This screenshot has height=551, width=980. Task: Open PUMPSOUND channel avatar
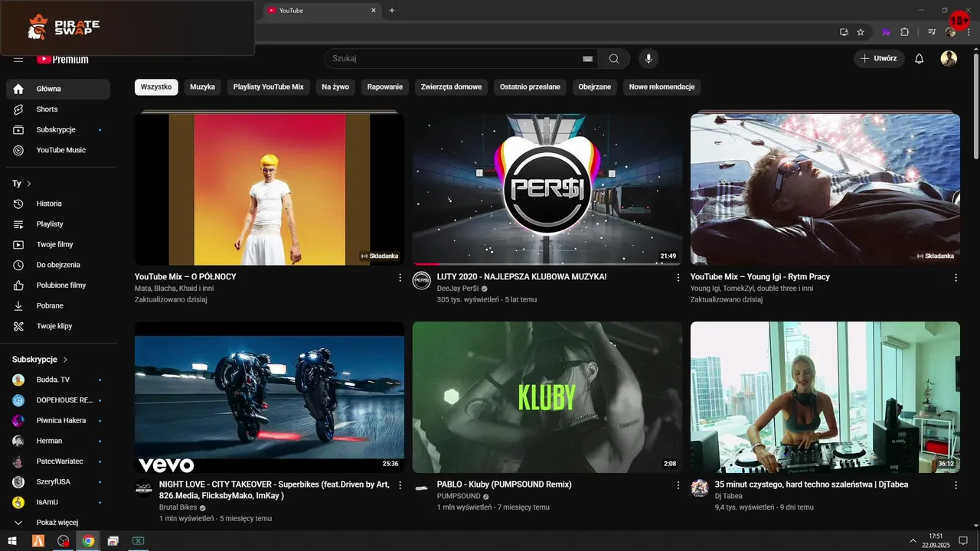coord(422,488)
